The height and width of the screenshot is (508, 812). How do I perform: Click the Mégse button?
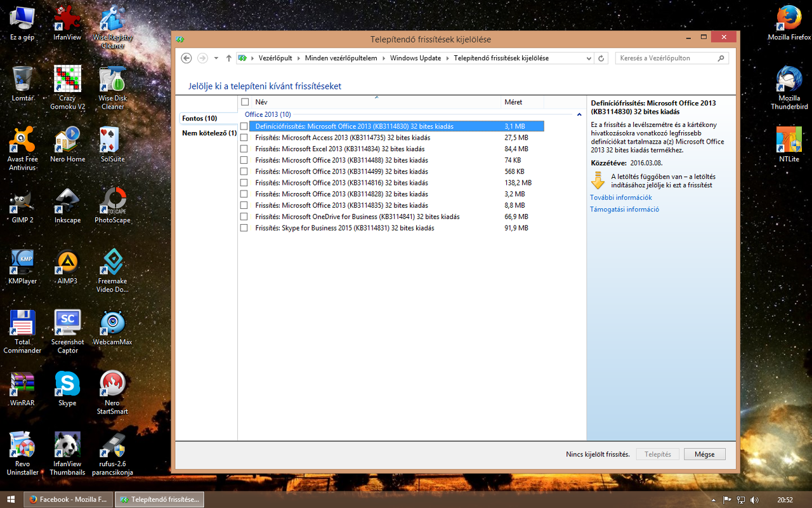coord(704,455)
